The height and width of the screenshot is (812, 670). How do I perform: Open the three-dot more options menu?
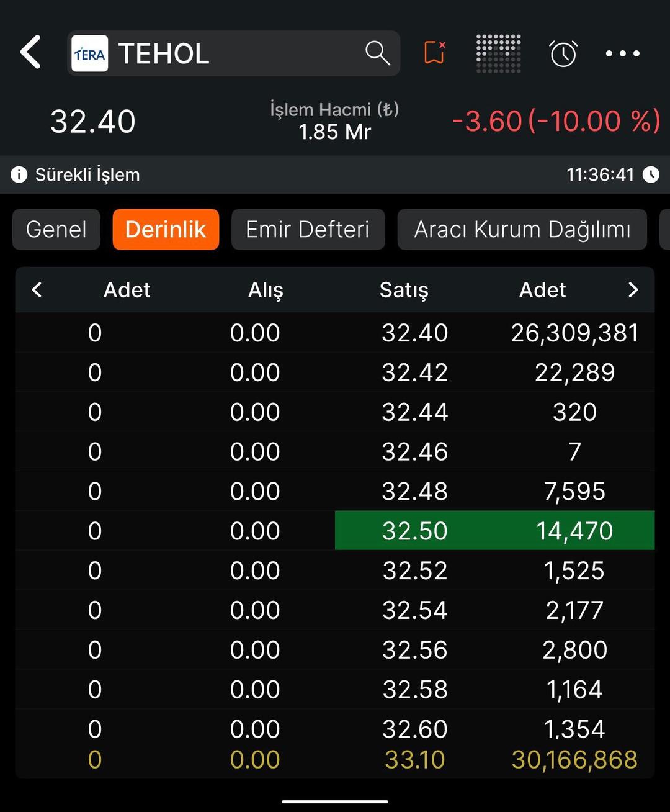pyautogui.click(x=622, y=53)
